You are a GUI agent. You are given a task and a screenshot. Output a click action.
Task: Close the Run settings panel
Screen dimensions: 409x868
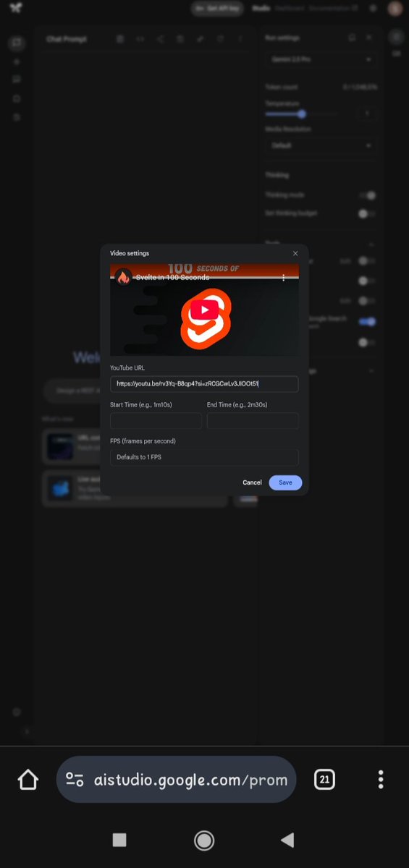368,37
